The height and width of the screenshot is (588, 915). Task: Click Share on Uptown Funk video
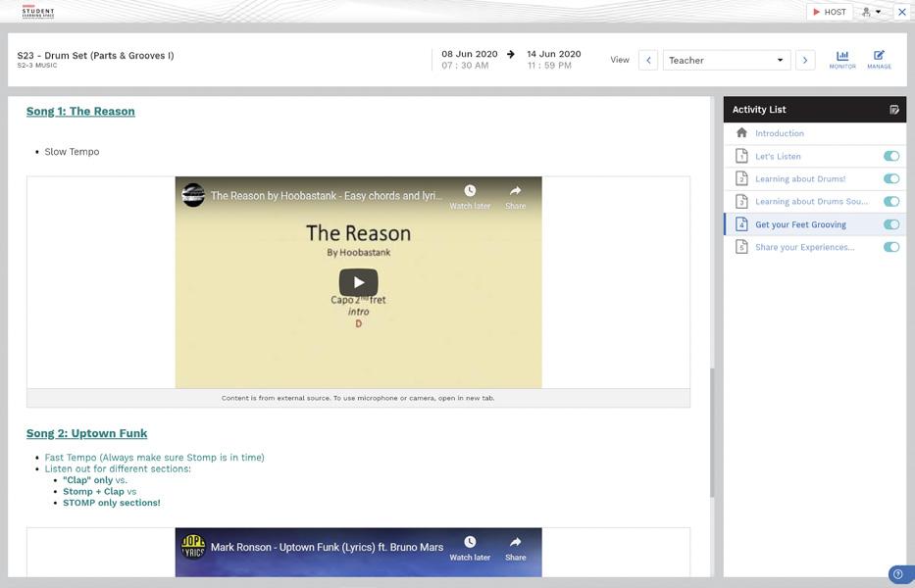(515, 549)
